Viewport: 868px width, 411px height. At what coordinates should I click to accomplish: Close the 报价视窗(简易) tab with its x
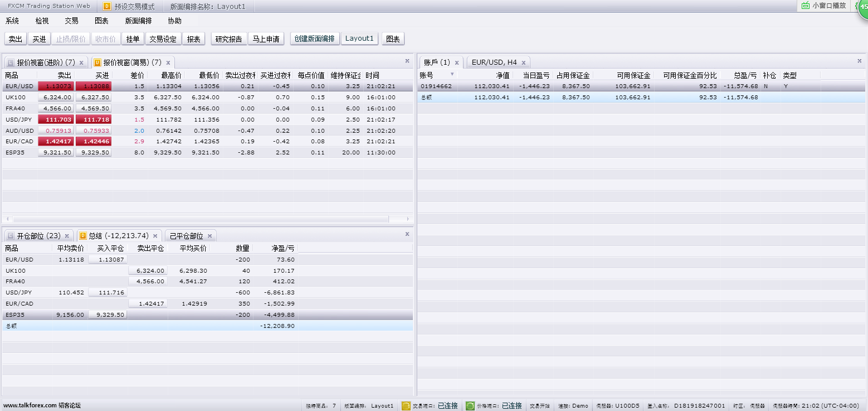tap(168, 62)
